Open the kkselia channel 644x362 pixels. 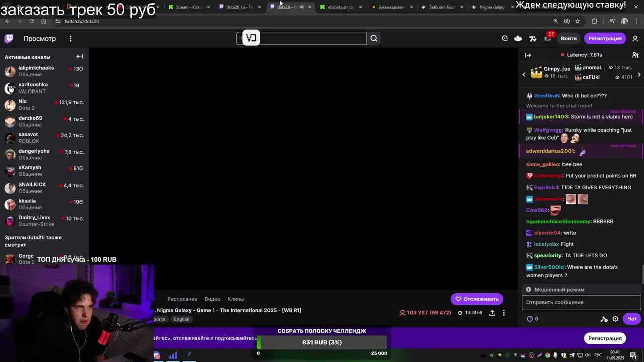(x=44, y=204)
